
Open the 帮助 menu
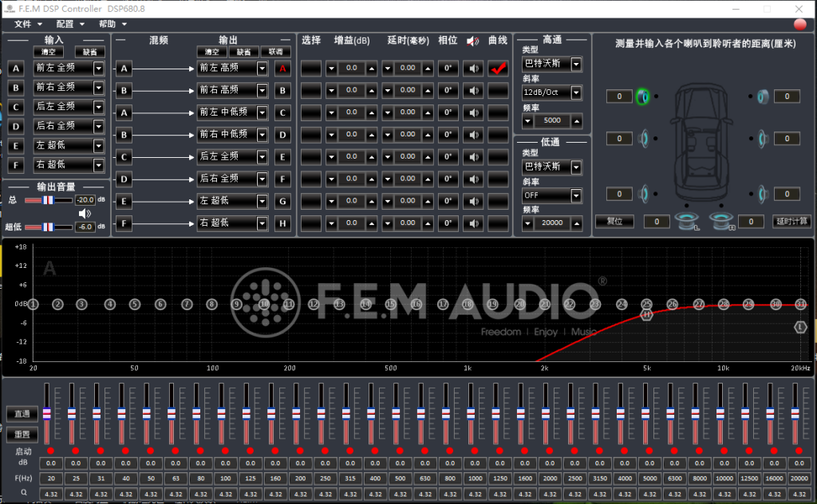[112, 24]
